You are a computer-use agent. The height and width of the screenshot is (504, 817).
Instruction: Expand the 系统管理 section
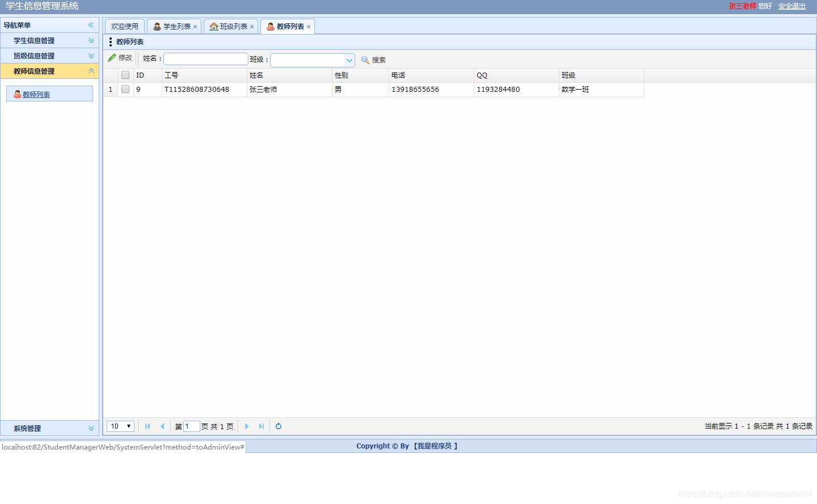(x=50, y=428)
